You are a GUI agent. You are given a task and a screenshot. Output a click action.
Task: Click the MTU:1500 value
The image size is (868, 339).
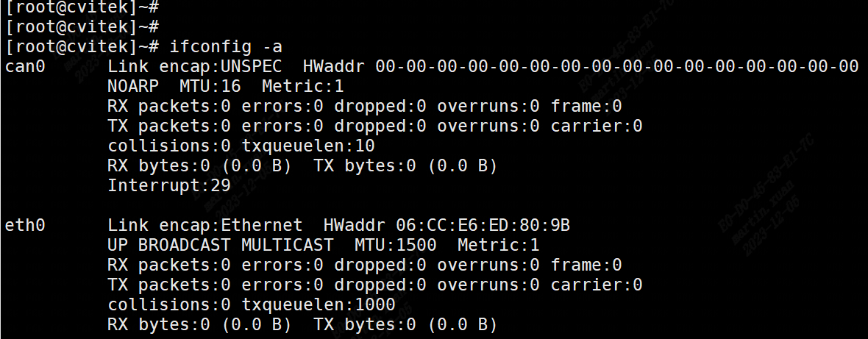pyautogui.click(x=395, y=245)
